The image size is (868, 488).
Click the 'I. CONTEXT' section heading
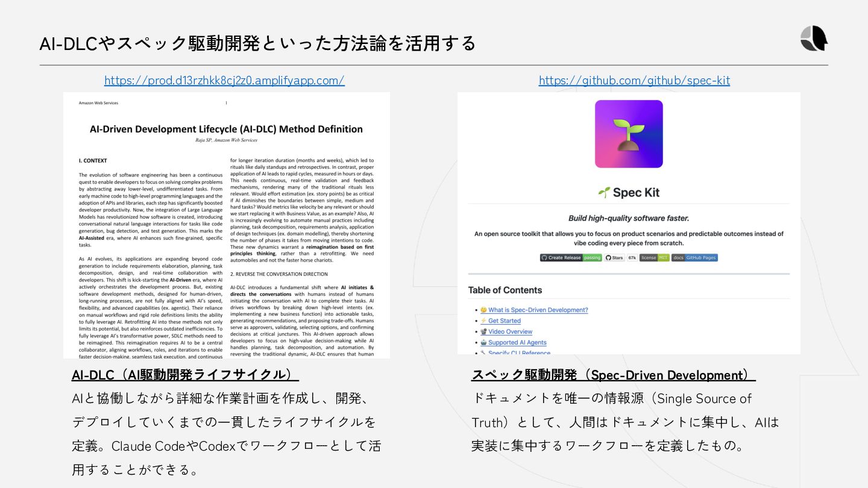point(93,161)
